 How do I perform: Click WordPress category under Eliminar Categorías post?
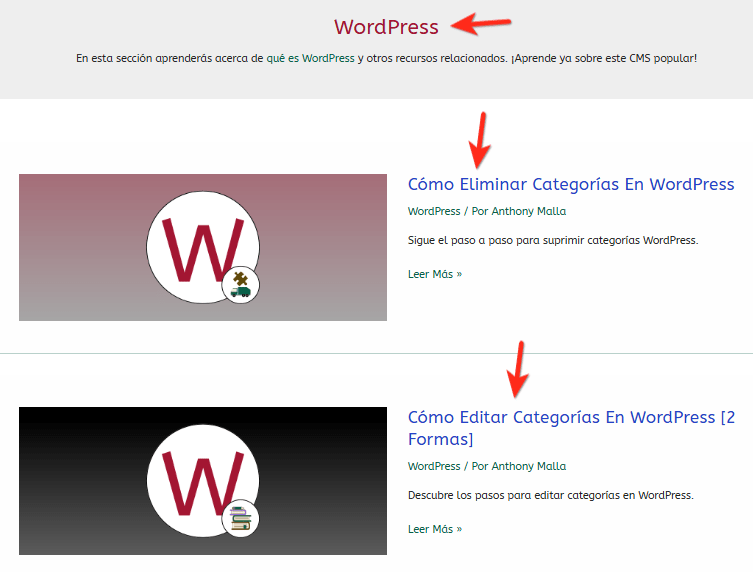(x=434, y=211)
